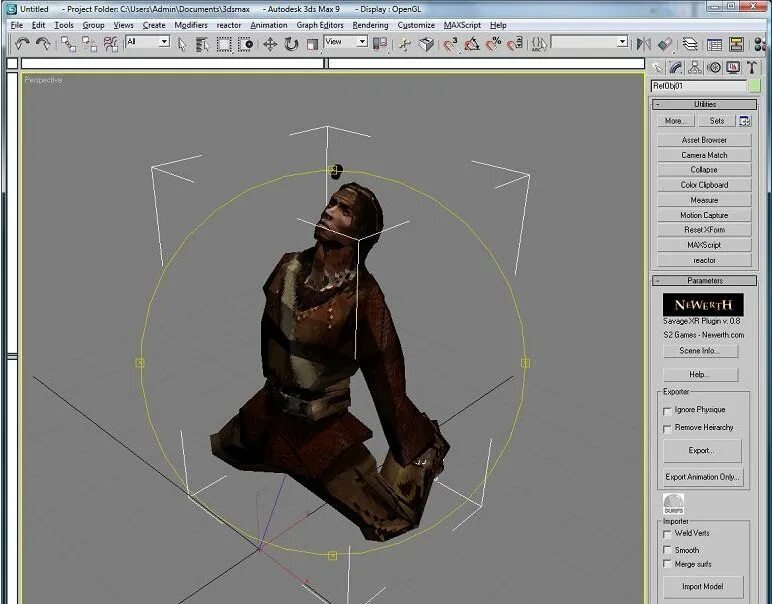The width and height of the screenshot is (772, 604).
Task: Enable the Smooth importer checkbox
Action: [667, 549]
